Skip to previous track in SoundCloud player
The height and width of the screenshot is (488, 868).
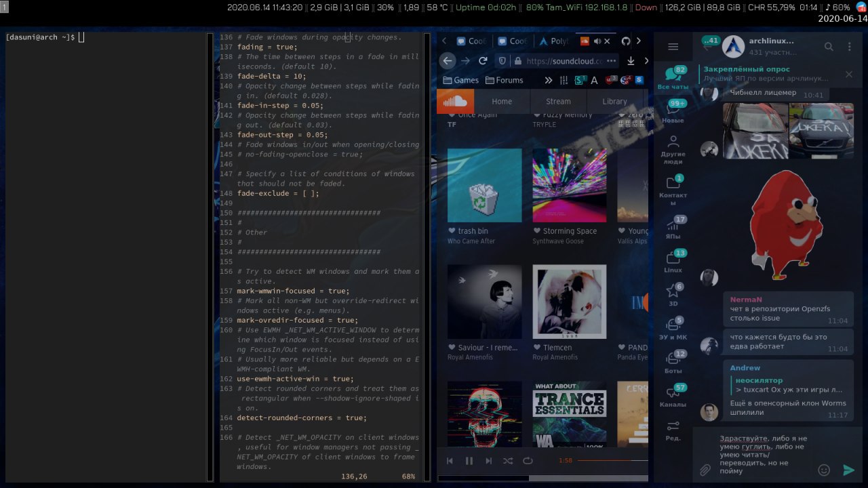[x=450, y=461]
